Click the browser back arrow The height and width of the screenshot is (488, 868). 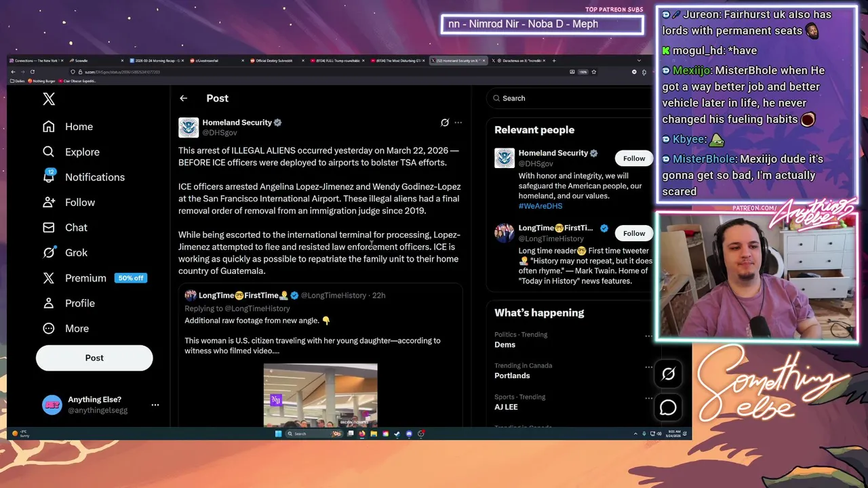click(x=13, y=72)
